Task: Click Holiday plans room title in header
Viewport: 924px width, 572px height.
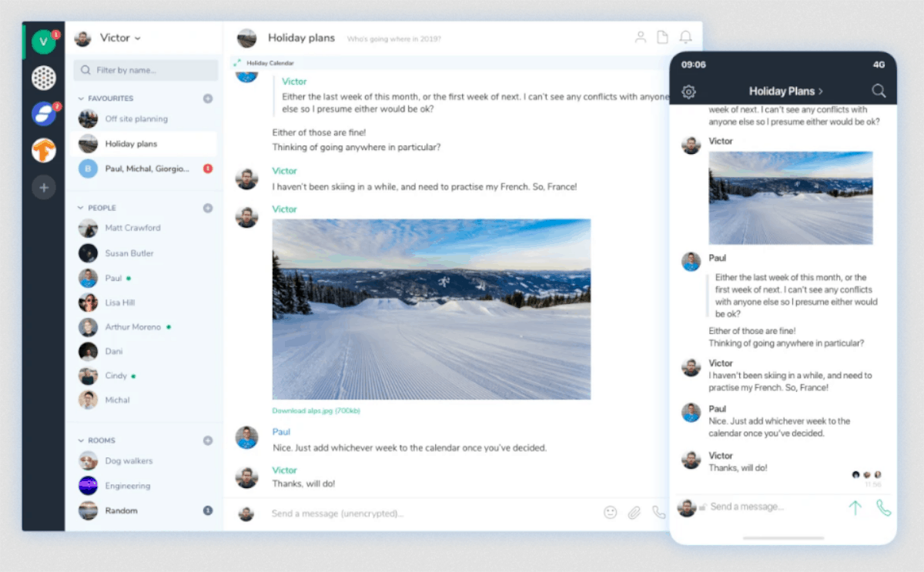Action: pyautogui.click(x=301, y=38)
